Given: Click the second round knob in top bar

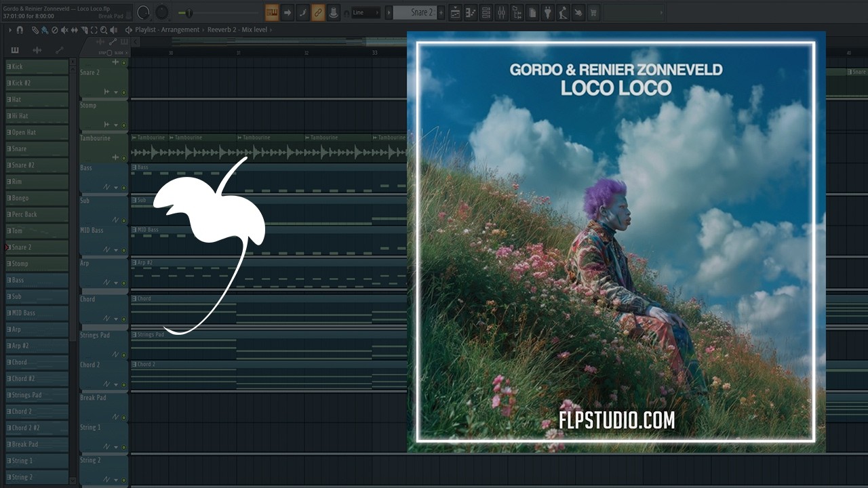Looking at the screenshot, I should click(x=162, y=12).
